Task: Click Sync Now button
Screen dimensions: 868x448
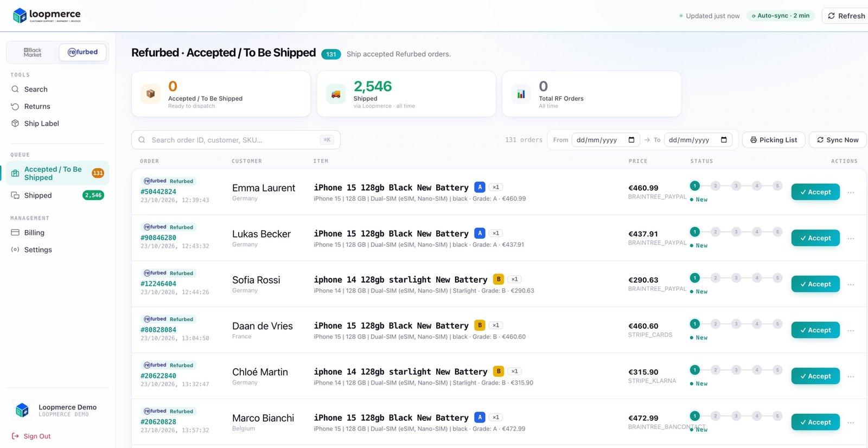Action: point(838,140)
